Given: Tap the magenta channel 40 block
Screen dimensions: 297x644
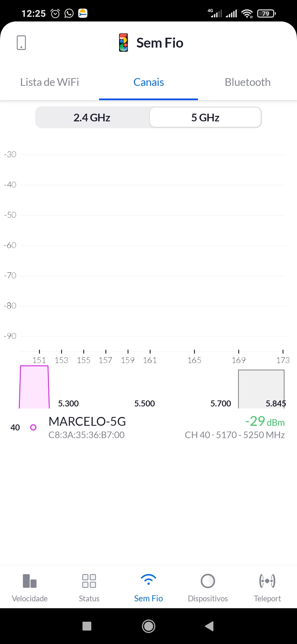Looking at the screenshot, I should click(x=34, y=387).
